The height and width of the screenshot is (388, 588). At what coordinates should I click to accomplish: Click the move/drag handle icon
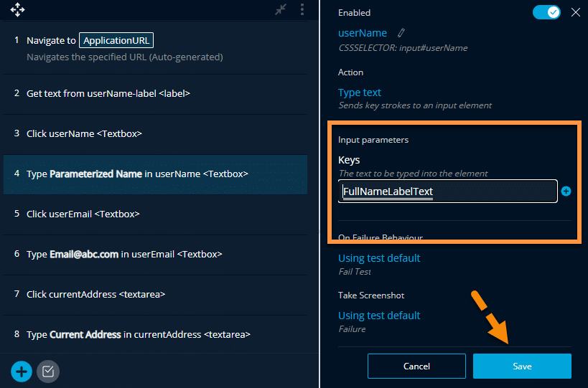click(17, 10)
